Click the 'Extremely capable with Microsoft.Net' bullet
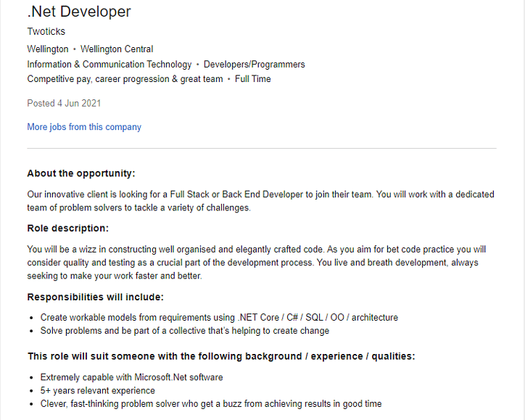The width and height of the screenshot is (525, 420). click(x=132, y=377)
